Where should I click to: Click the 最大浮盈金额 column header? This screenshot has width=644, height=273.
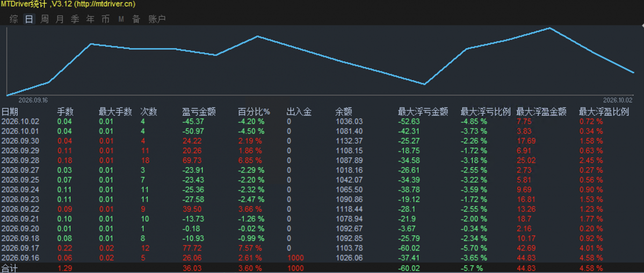(541, 112)
